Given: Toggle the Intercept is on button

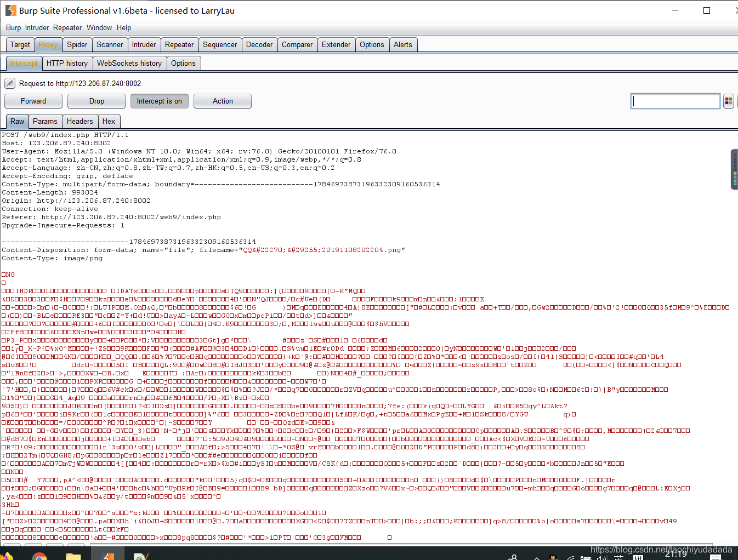Looking at the screenshot, I should 160,101.
